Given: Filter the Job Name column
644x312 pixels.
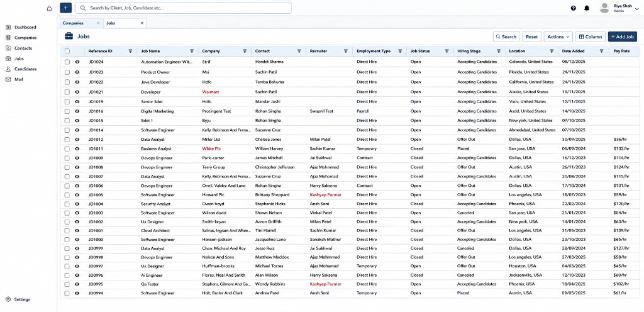Looking at the screenshot, I should click(x=192, y=52).
